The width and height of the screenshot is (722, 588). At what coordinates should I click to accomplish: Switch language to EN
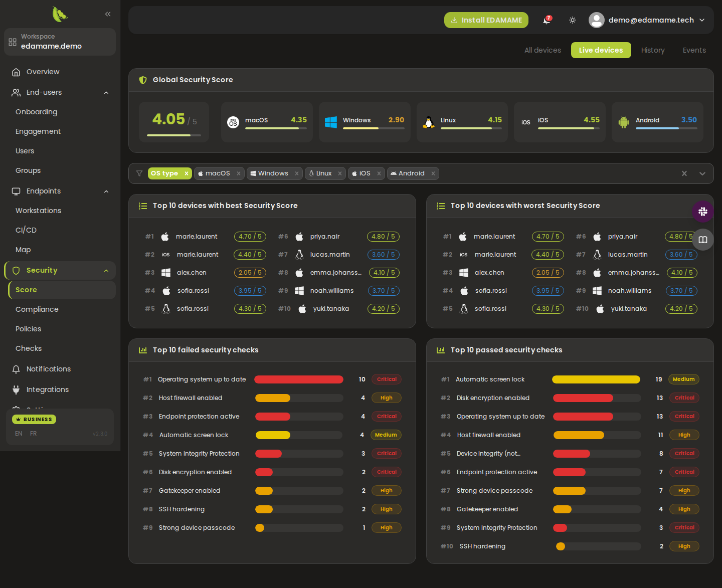(19, 434)
